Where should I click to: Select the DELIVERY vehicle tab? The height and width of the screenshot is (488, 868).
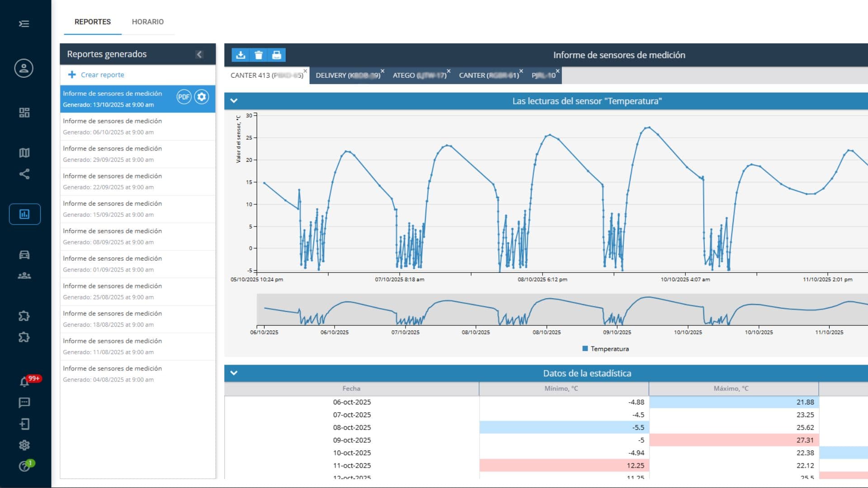coord(347,75)
